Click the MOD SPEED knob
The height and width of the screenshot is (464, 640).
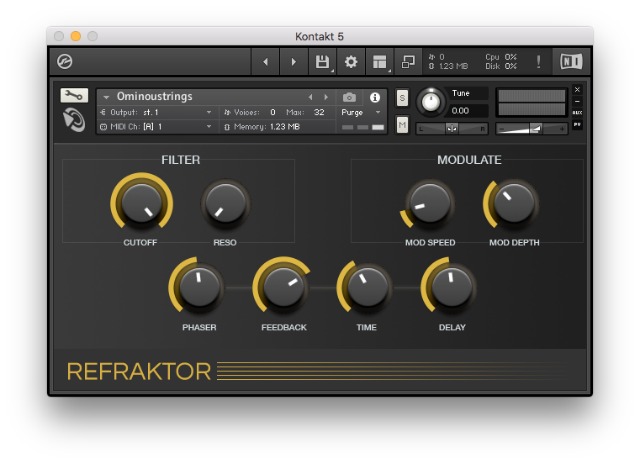click(x=430, y=203)
